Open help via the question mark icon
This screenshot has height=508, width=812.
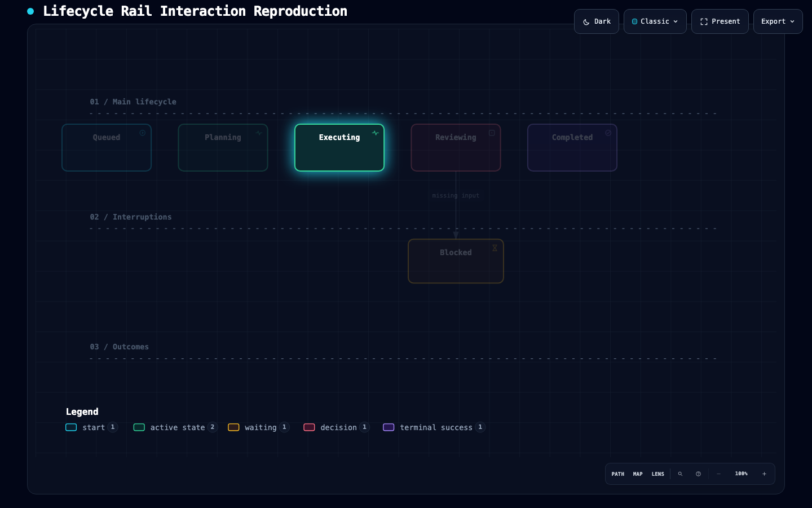[698, 474]
